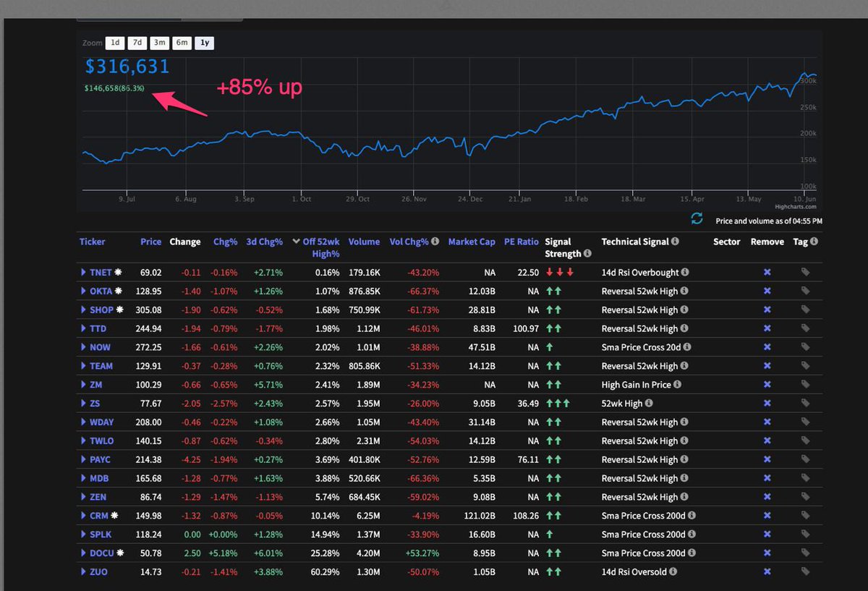Expand the ZM row details
This screenshot has width=868, height=591.
(84, 385)
